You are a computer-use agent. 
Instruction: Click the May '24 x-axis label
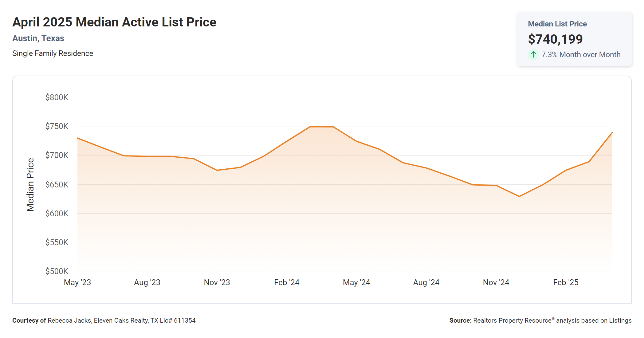[x=356, y=282]
